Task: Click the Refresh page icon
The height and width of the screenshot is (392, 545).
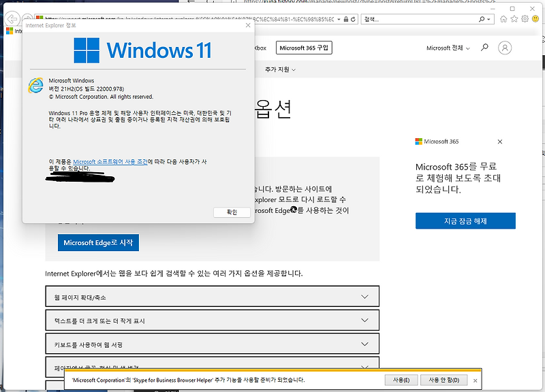Action: pyautogui.click(x=353, y=19)
